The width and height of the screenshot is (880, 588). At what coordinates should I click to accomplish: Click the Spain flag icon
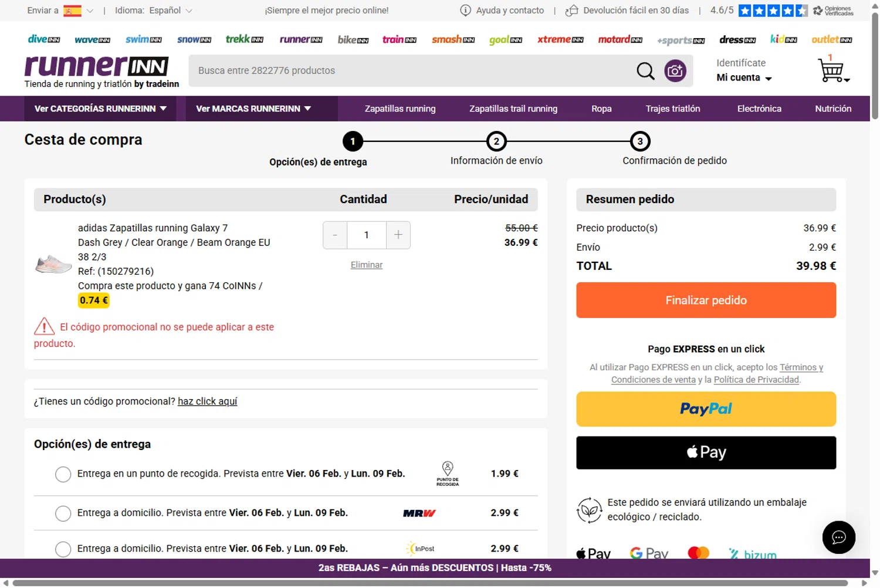tap(72, 11)
